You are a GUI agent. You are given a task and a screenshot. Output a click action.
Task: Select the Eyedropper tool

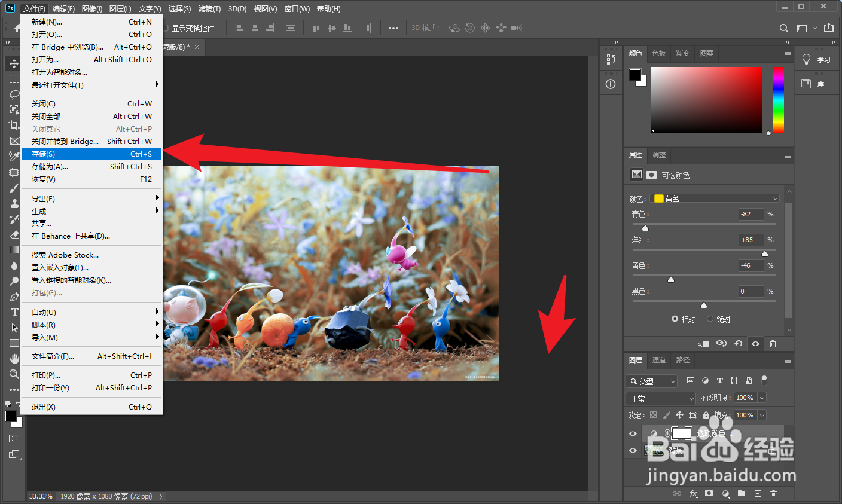(14, 157)
